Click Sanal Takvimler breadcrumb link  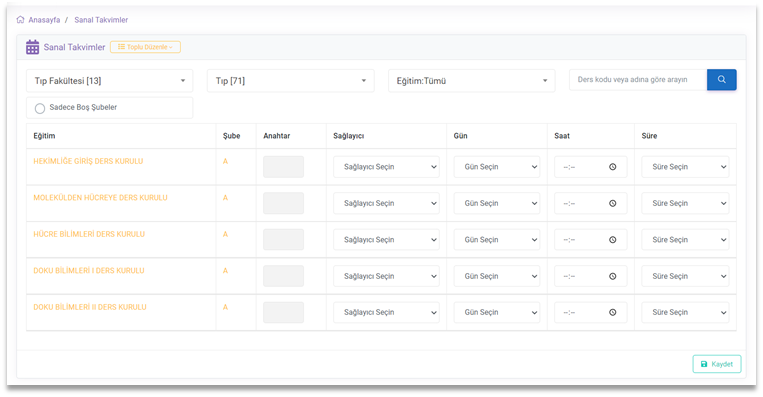pos(101,20)
